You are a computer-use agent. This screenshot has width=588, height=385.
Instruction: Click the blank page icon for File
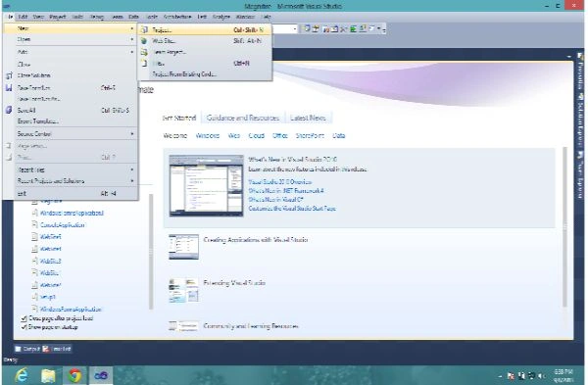coord(144,63)
